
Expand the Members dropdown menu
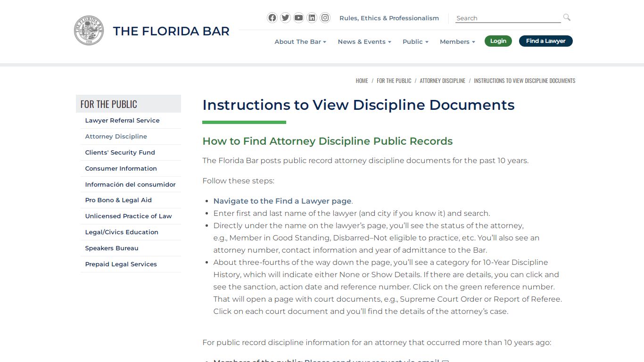(457, 41)
